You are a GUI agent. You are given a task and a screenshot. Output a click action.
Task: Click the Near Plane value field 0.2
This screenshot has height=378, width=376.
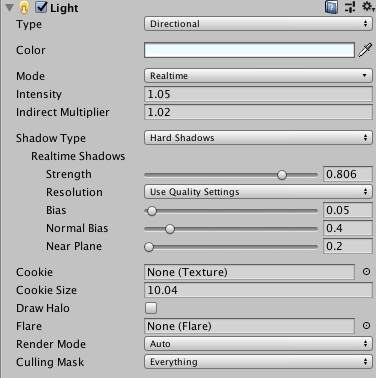pyautogui.click(x=348, y=246)
